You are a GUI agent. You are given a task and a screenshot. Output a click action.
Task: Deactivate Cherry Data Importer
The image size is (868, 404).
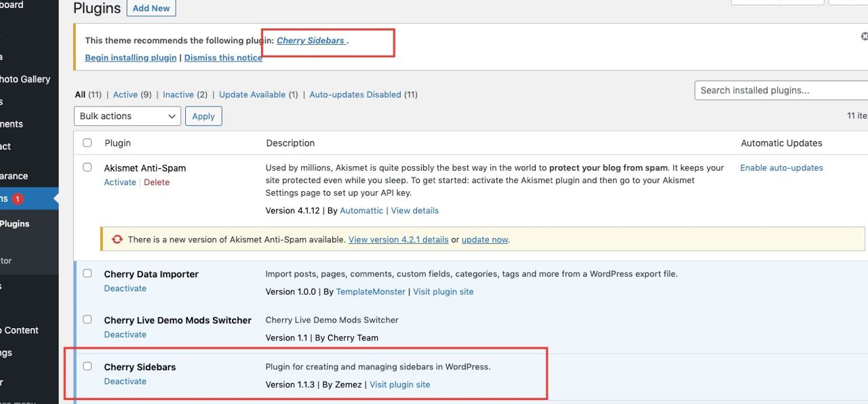point(125,288)
